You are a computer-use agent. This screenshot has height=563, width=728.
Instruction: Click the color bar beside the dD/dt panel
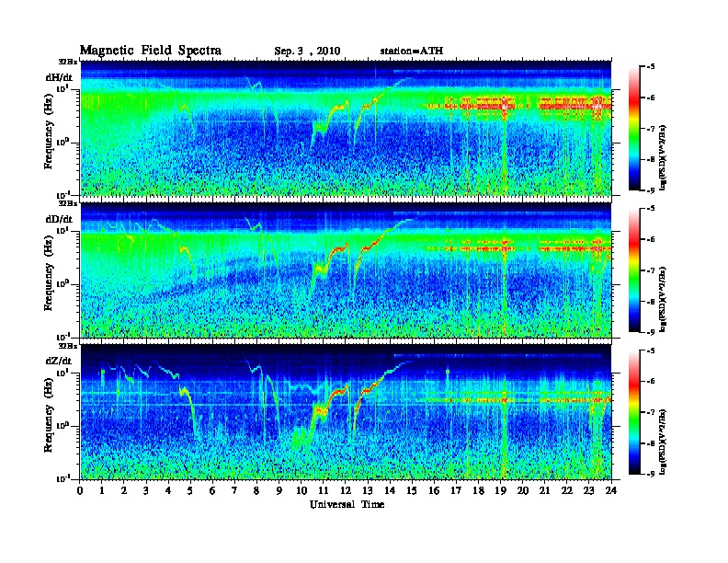(634, 270)
